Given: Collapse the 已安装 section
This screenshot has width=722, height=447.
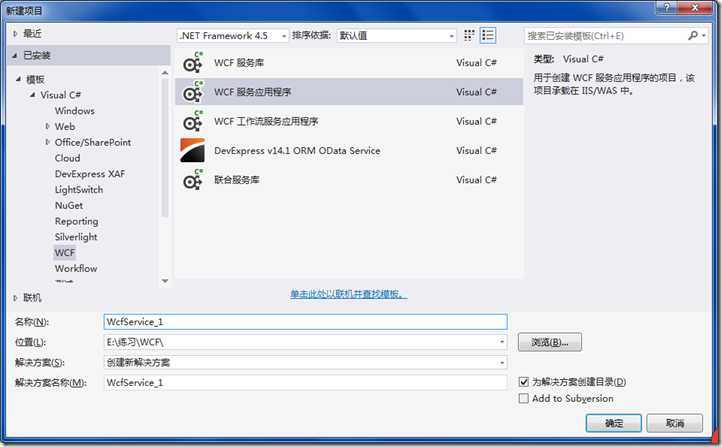Looking at the screenshot, I should tap(15, 55).
